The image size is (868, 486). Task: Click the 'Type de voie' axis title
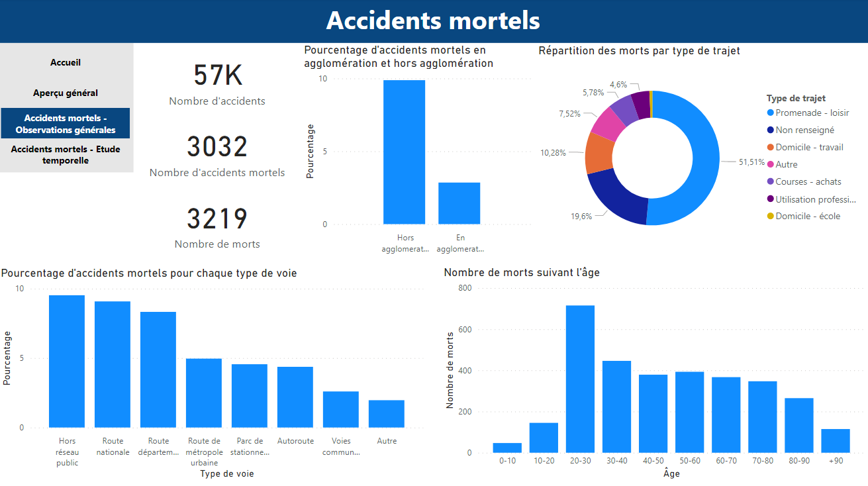point(226,474)
